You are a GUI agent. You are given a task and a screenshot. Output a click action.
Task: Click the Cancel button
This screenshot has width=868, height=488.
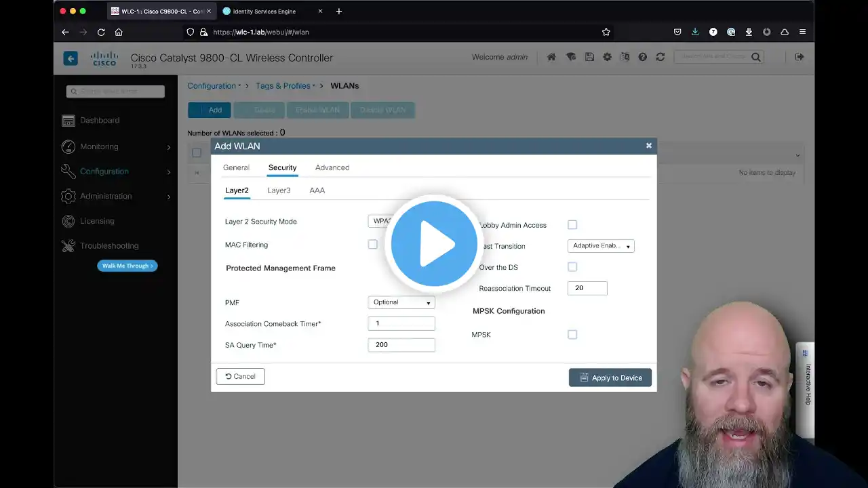[241, 377]
